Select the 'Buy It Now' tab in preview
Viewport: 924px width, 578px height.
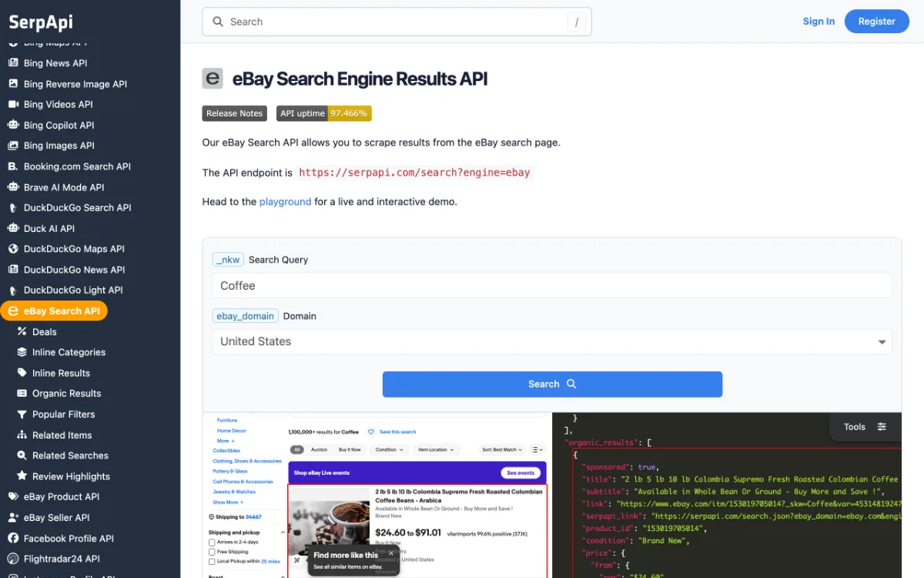(x=350, y=449)
